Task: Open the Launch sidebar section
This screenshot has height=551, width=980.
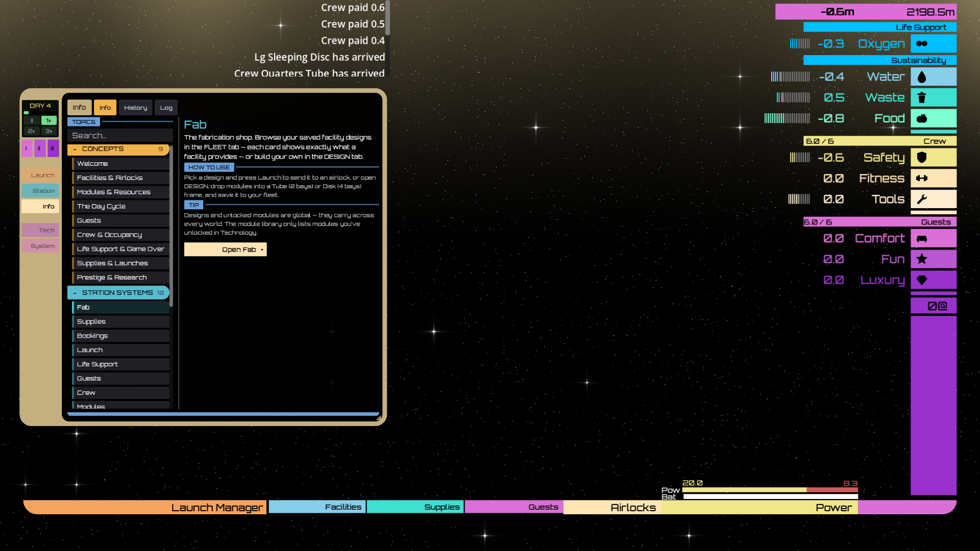Action: click(40, 175)
